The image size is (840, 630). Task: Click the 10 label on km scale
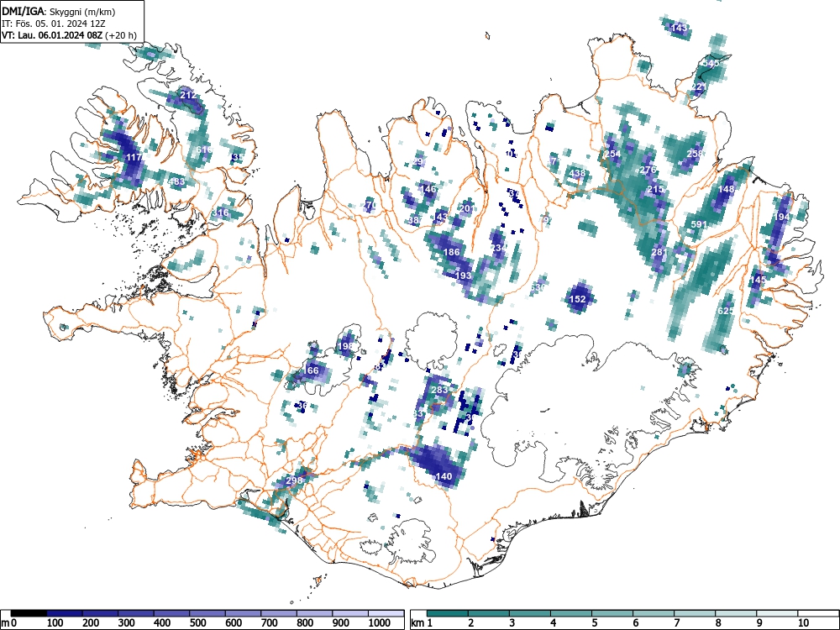[803, 623]
